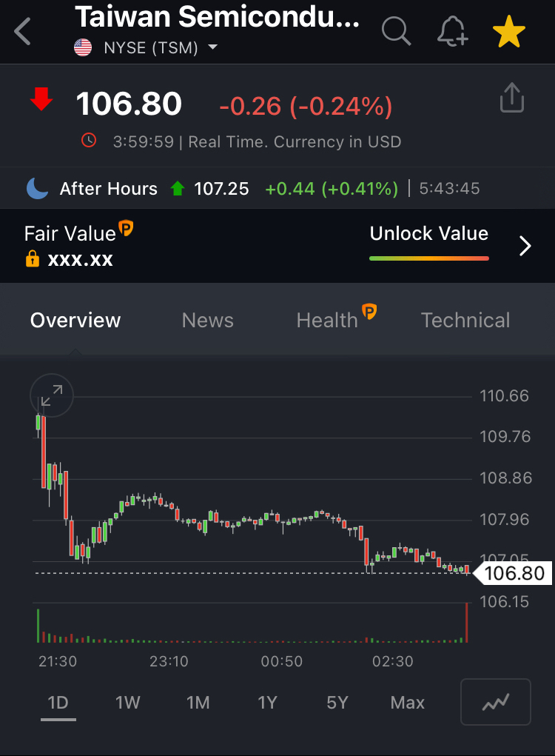
Task: Tap the After Hours moon icon
Action: point(38,188)
